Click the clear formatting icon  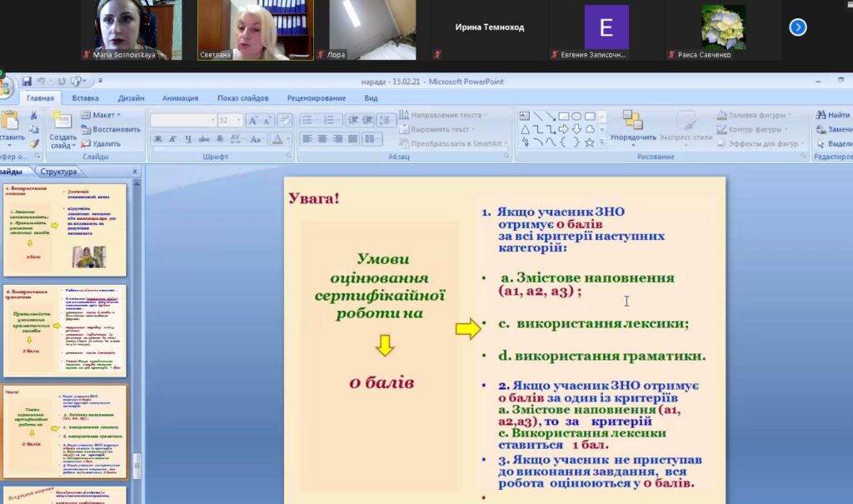pyautogui.click(x=285, y=120)
